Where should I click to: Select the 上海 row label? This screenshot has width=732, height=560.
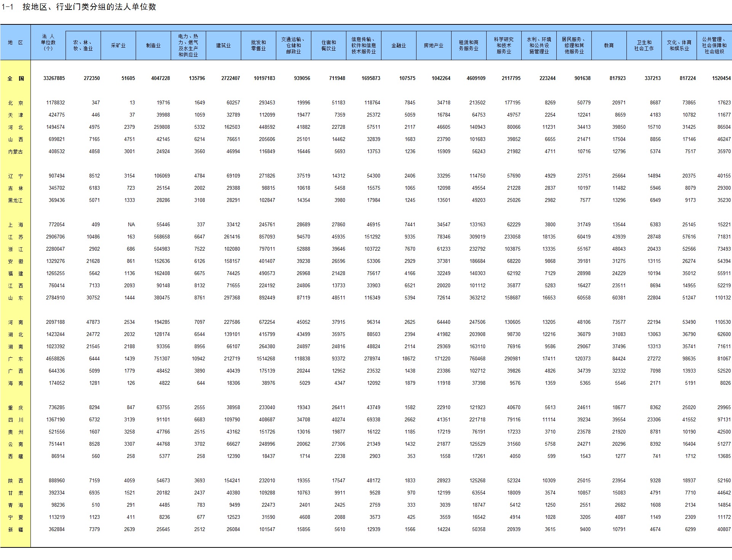pyautogui.click(x=15, y=225)
